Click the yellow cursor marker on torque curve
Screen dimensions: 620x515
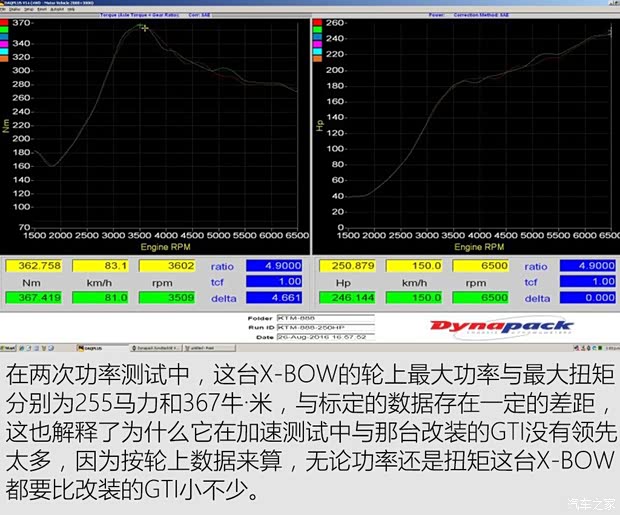click(145, 28)
